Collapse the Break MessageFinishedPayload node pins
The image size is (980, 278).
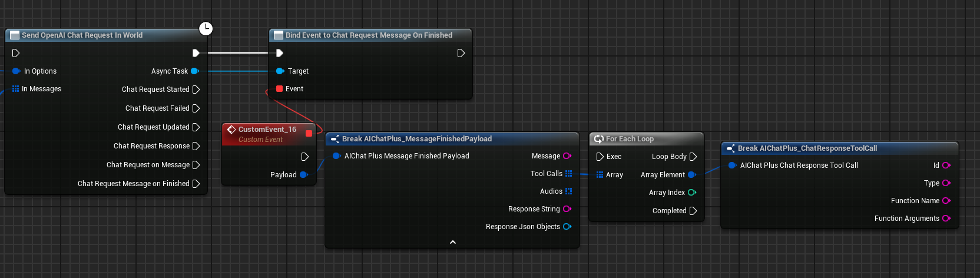point(452,242)
